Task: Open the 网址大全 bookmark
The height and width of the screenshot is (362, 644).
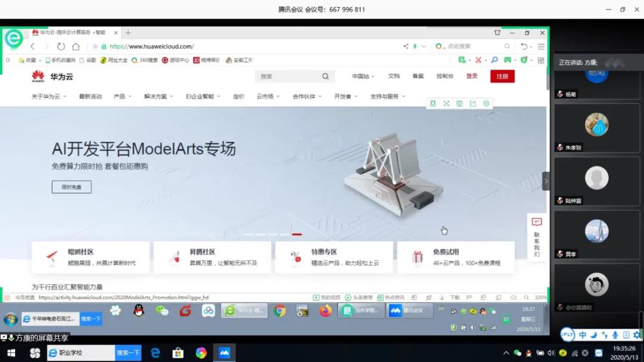Action: (x=114, y=60)
